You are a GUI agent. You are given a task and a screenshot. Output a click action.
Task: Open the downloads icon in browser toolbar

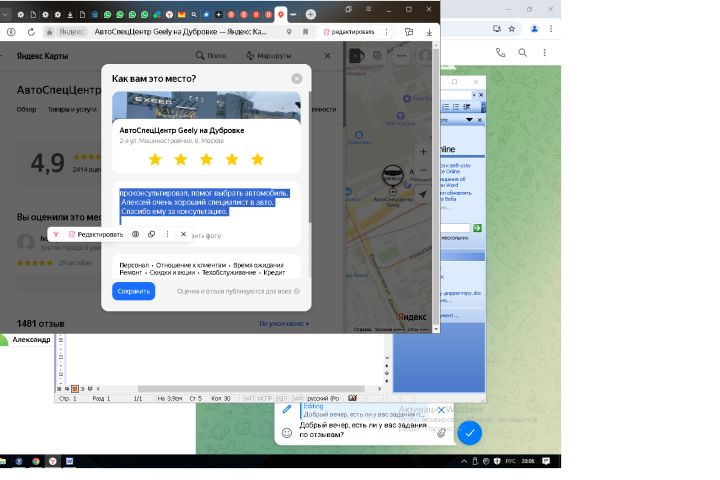click(429, 32)
